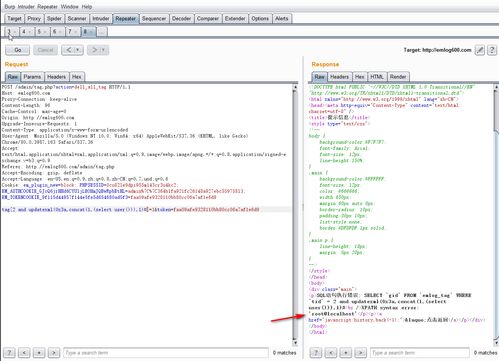Switch to the Decoder tab
The image size is (499, 361).
[x=181, y=19]
